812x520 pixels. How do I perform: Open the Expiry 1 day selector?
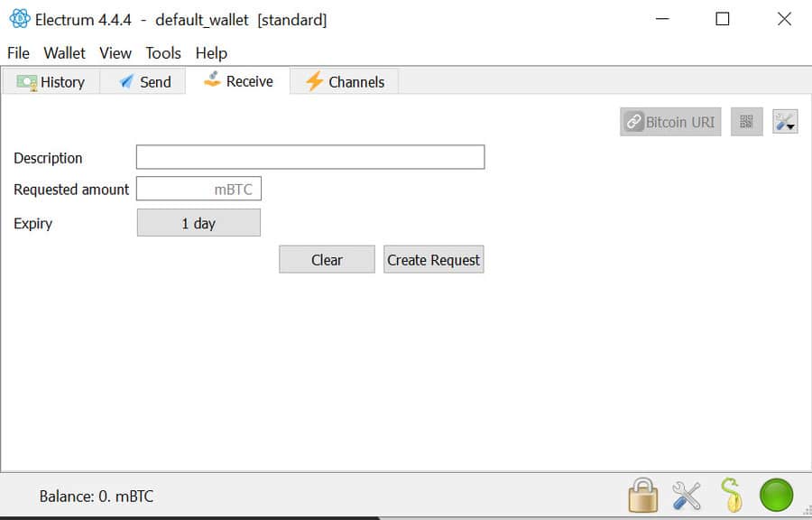point(198,223)
